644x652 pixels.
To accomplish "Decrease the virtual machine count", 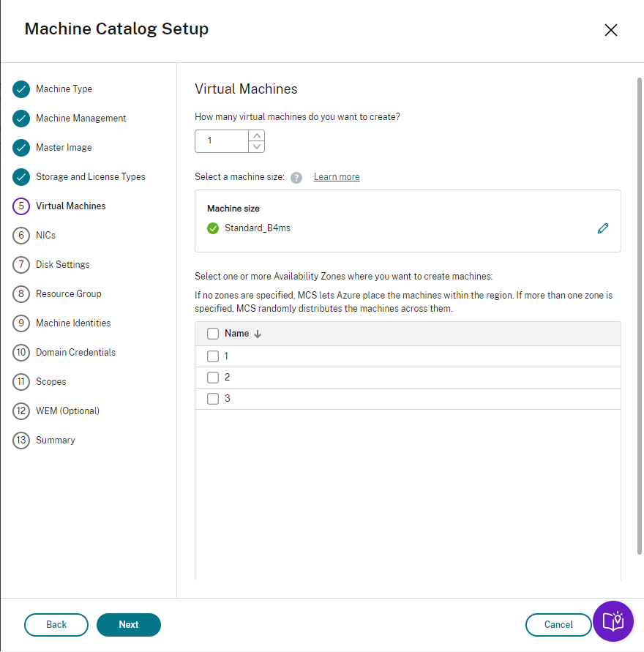I will click(256, 146).
